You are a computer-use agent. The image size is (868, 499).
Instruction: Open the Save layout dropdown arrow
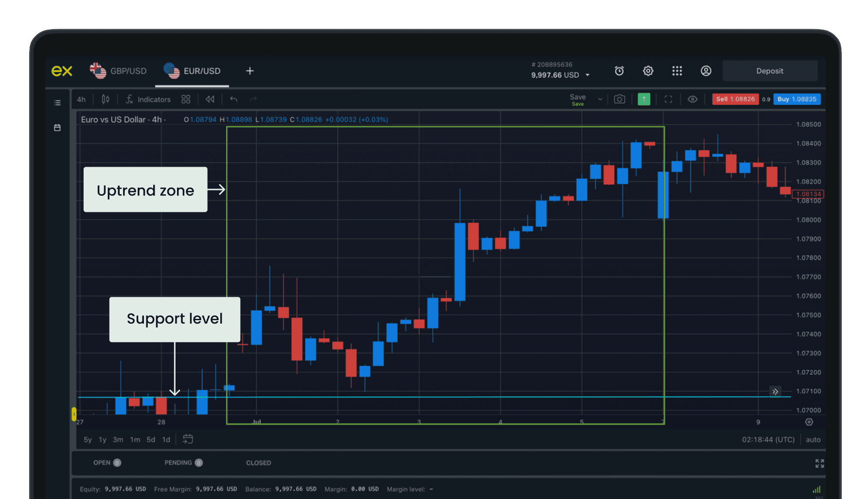[x=600, y=99]
